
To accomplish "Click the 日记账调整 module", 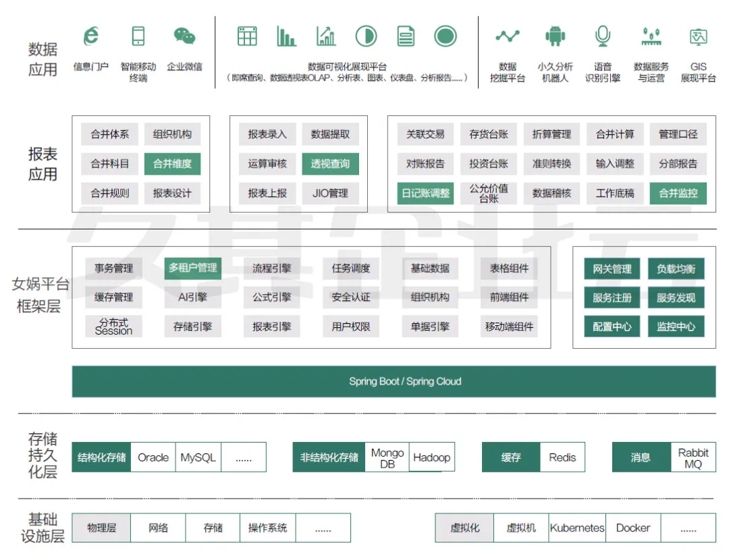I will pyautogui.click(x=425, y=193).
